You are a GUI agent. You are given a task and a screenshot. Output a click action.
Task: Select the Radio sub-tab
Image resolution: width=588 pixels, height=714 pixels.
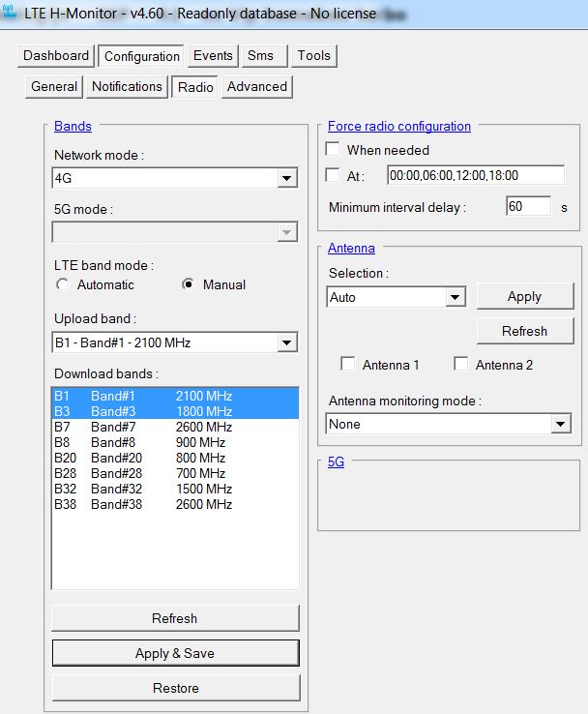click(x=195, y=87)
